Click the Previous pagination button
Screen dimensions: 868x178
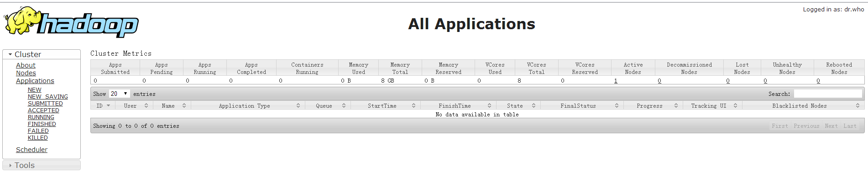pos(806,126)
